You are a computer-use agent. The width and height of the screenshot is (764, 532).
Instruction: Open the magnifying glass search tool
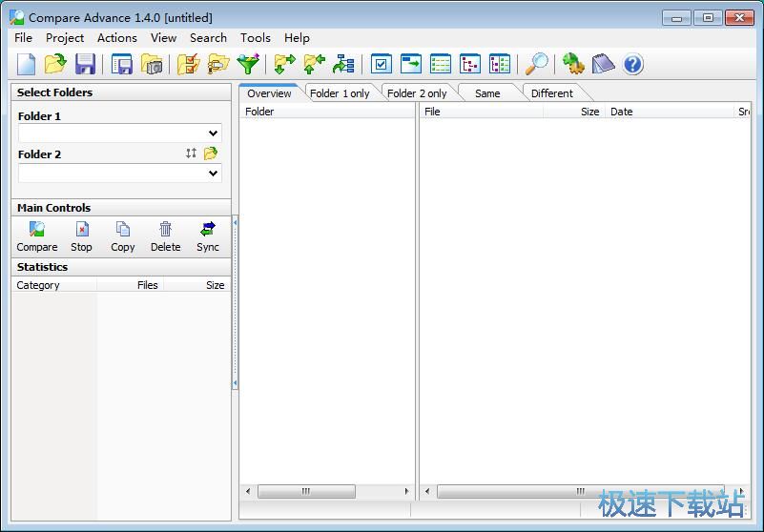[537, 64]
